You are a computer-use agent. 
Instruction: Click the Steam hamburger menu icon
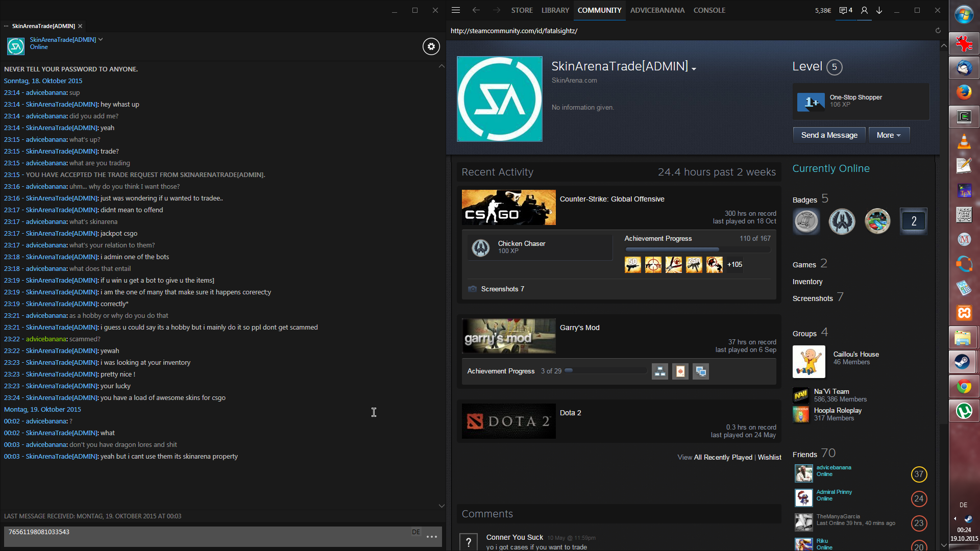pos(456,10)
